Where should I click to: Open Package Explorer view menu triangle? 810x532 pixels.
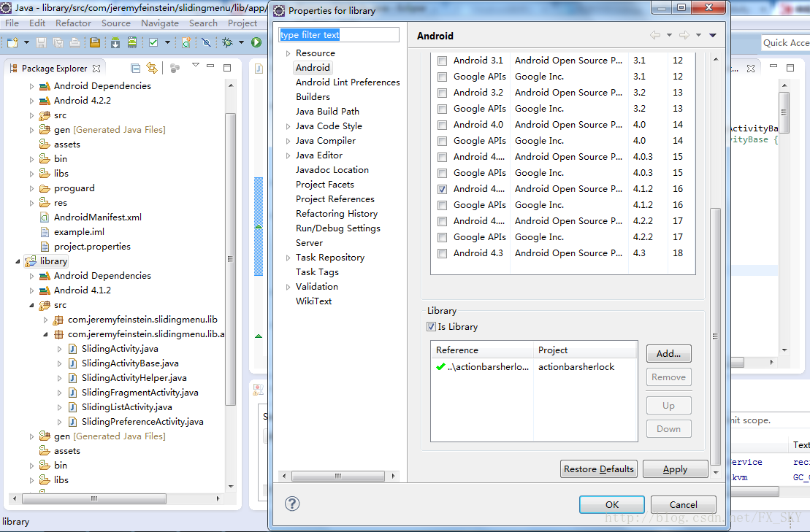pos(195,66)
